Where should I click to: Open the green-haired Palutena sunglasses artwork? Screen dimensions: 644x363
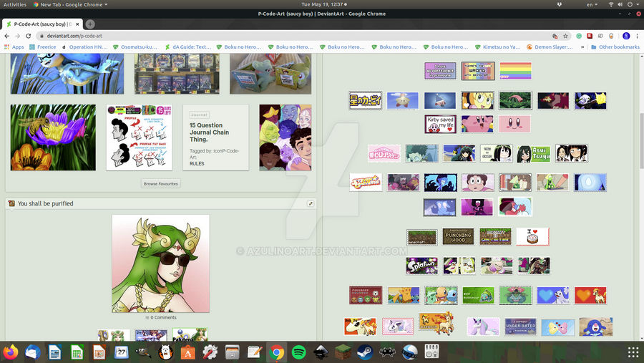160,263
